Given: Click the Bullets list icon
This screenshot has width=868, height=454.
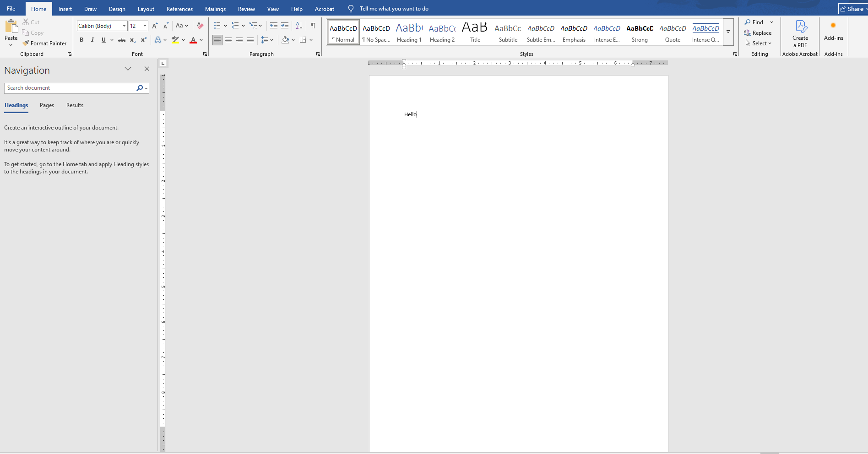Looking at the screenshot, I should coord(217,26).
